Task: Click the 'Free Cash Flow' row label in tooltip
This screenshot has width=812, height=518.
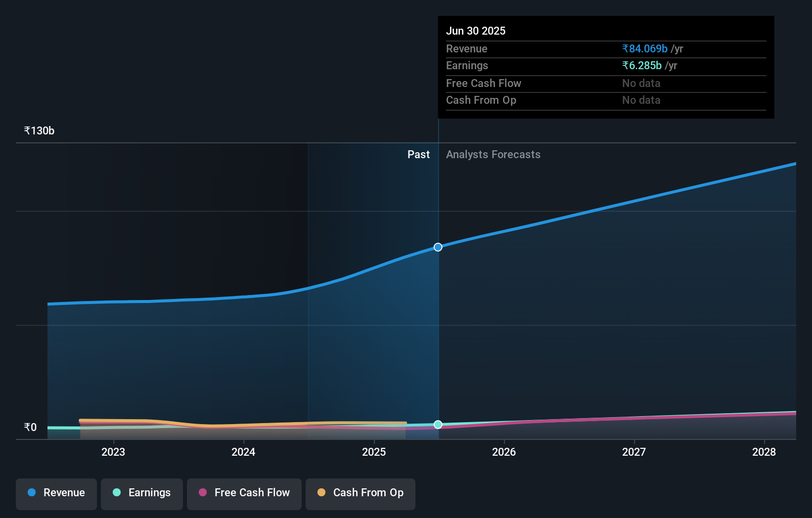Action: pos(484,84)
